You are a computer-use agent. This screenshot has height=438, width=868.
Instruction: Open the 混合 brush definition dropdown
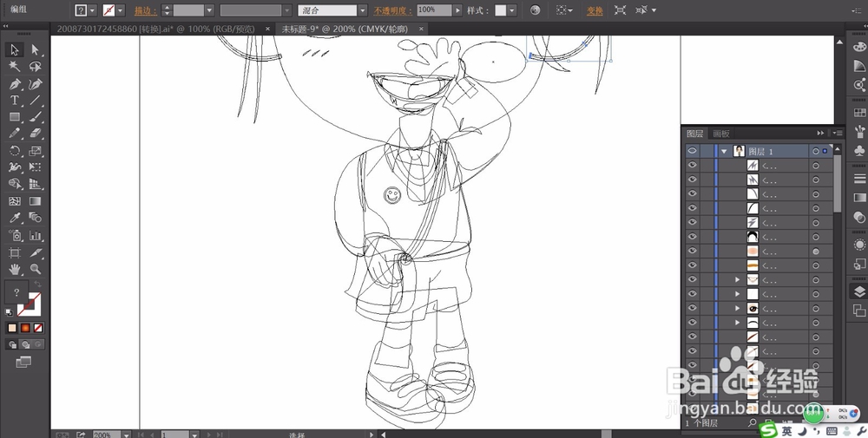[x=363, y=10]
